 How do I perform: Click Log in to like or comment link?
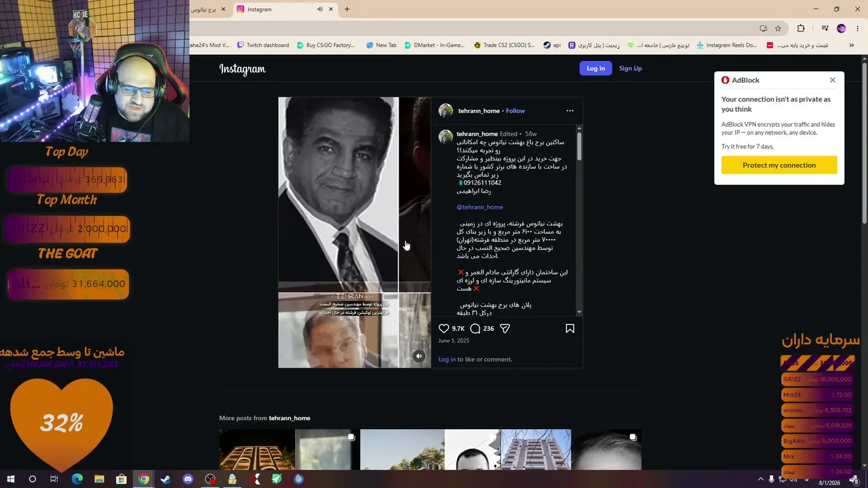(447, 359)
